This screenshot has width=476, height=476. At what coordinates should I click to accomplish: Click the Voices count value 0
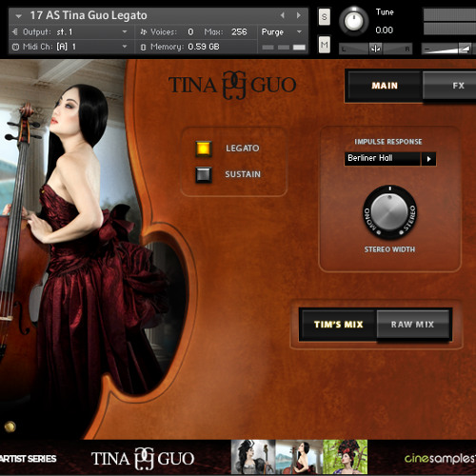[x=190, y=31]
